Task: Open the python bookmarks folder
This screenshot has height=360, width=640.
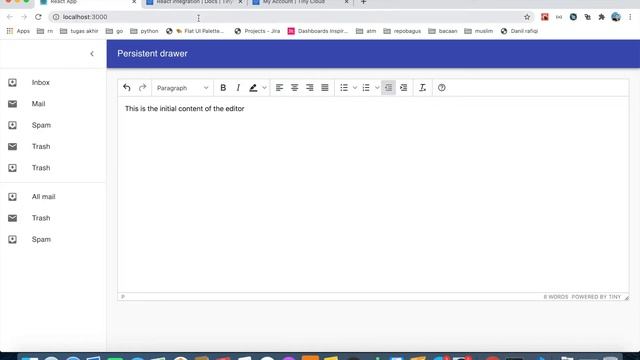Action: (x=144, y=31)
